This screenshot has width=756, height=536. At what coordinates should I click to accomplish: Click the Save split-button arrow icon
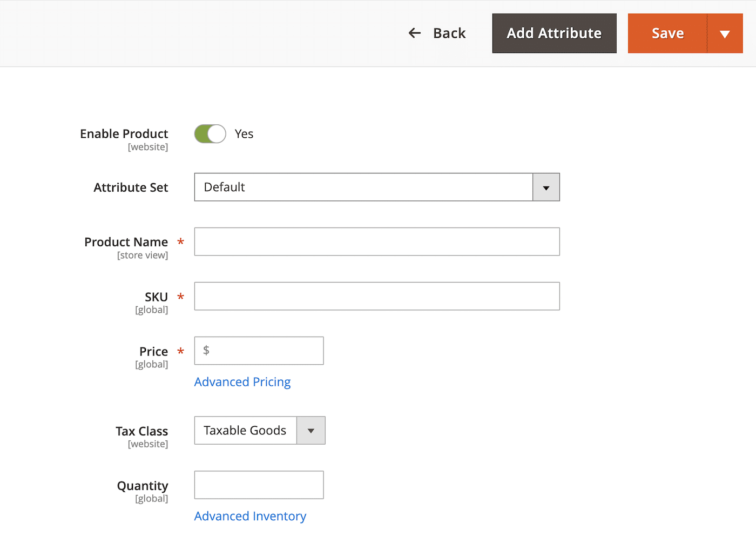click(725, 33)
